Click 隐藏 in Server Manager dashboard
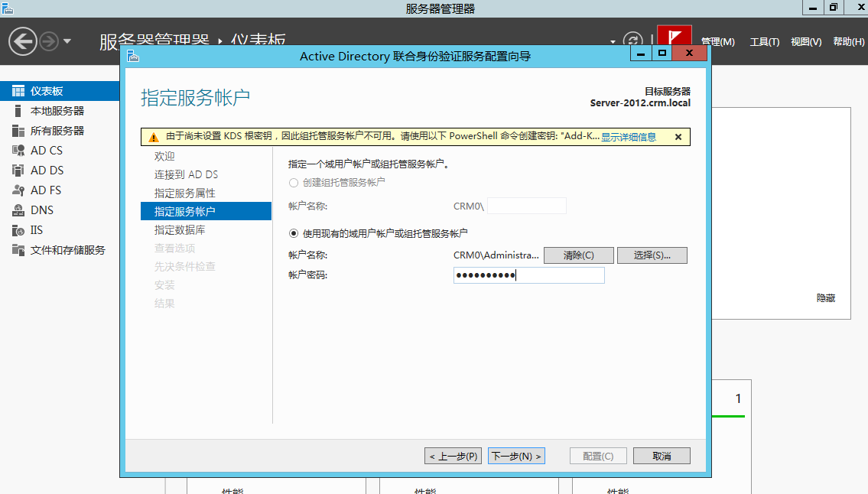Viewport: 868px width, 494px height. [826, 298]
